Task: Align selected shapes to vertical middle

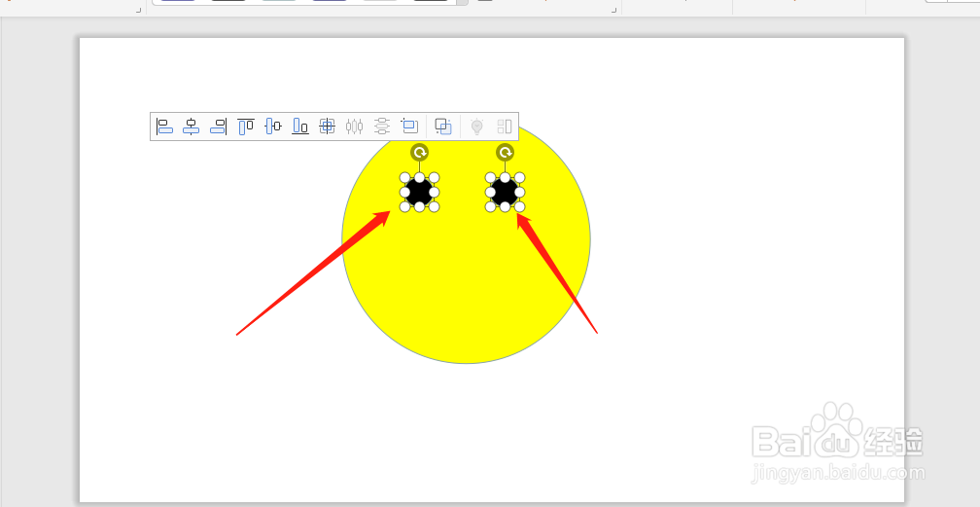Action: [273, 127]
